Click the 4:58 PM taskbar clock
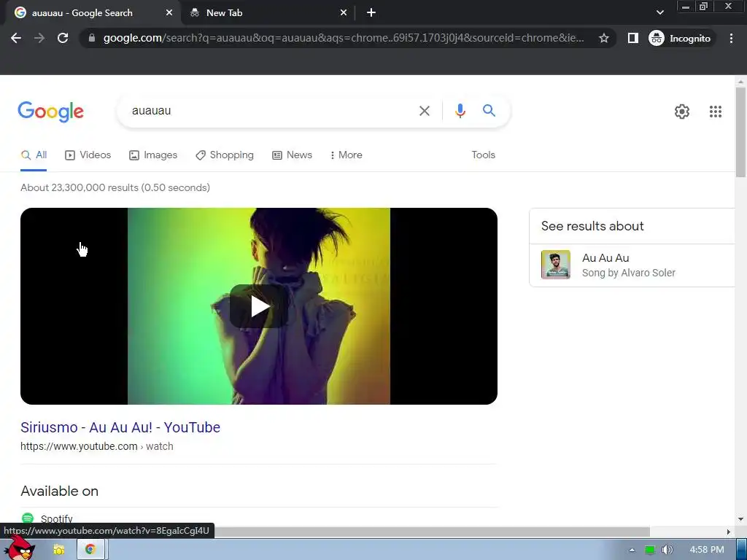Screen dimensions: 747x560 (x=706, y=550)
